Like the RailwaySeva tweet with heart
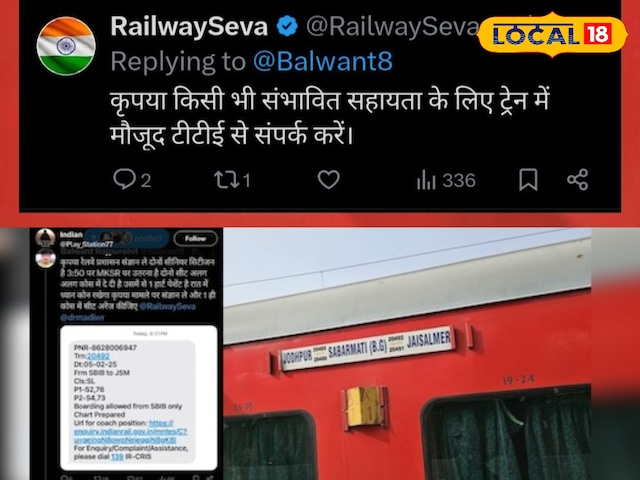The image size is (640, 480). (x=329, y=180)
